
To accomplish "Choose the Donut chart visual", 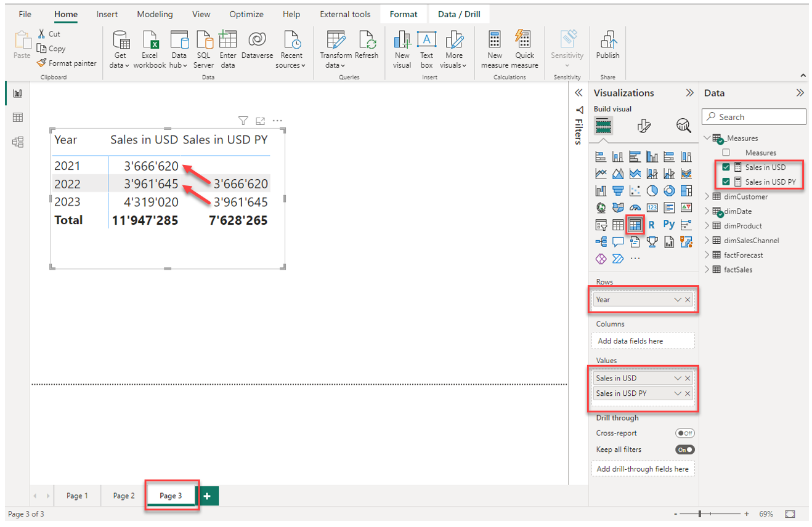I will click(x=669, y=191).
